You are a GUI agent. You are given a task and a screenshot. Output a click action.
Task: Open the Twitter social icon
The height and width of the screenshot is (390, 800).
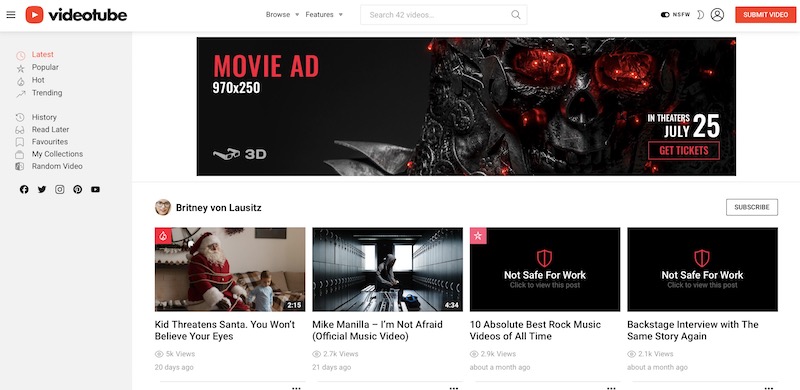(x=42, y=189)
